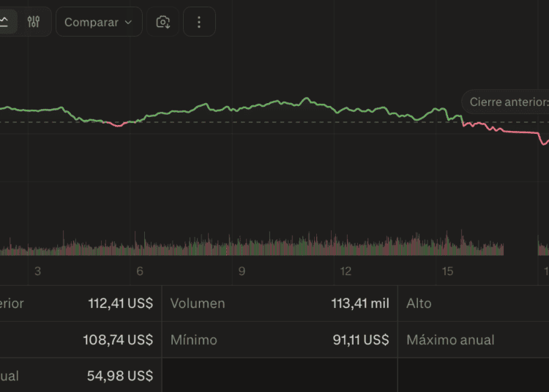Select the 6 hour mark on time axis
The height and width of the screenshot is (392, 549).
coord(139,271)
